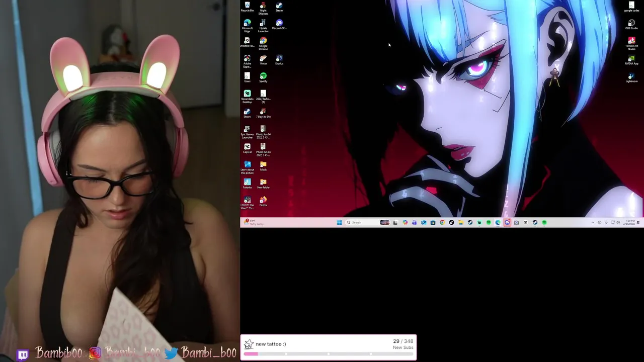Open the Epic Games Launcher shortcut
644x362 pixels.
coord(247,131)
